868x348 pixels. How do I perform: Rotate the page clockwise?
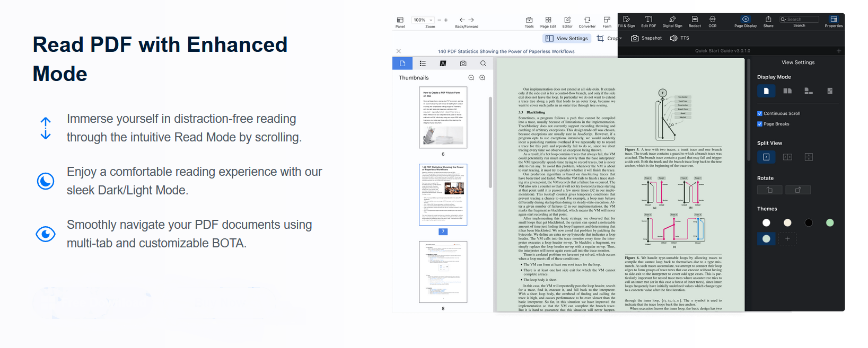point(798,190)
